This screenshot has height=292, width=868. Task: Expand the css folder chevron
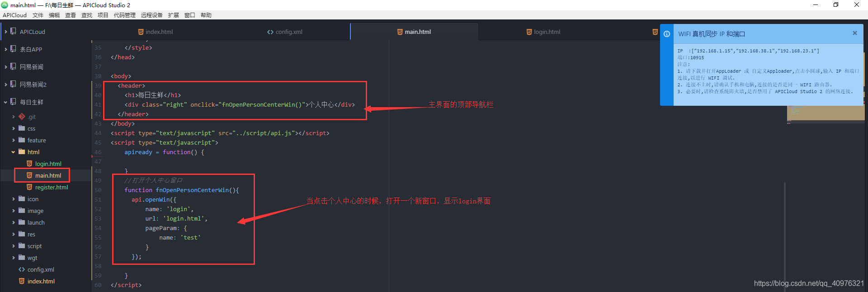click(13, 129)
